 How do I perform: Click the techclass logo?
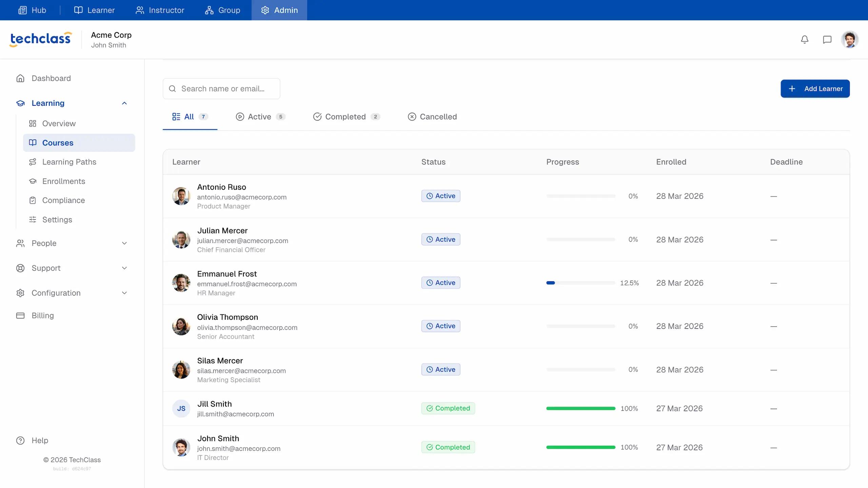point(41,39)
